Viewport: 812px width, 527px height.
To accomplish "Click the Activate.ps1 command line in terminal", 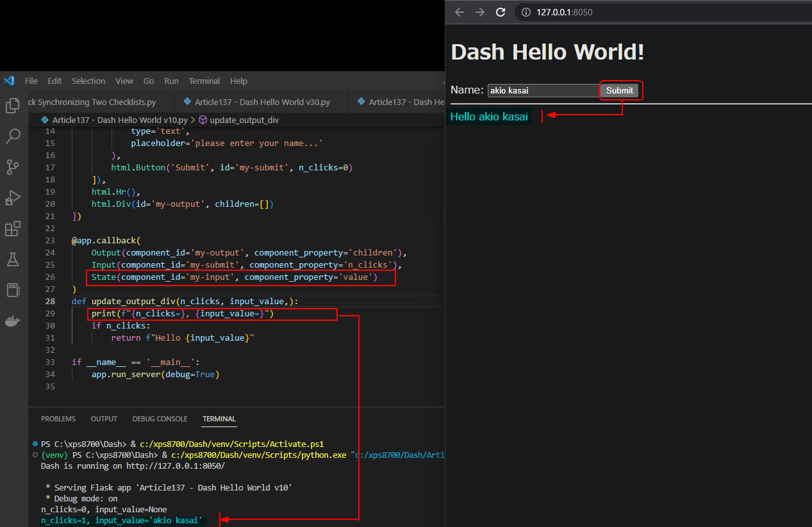I will [183, 444].
